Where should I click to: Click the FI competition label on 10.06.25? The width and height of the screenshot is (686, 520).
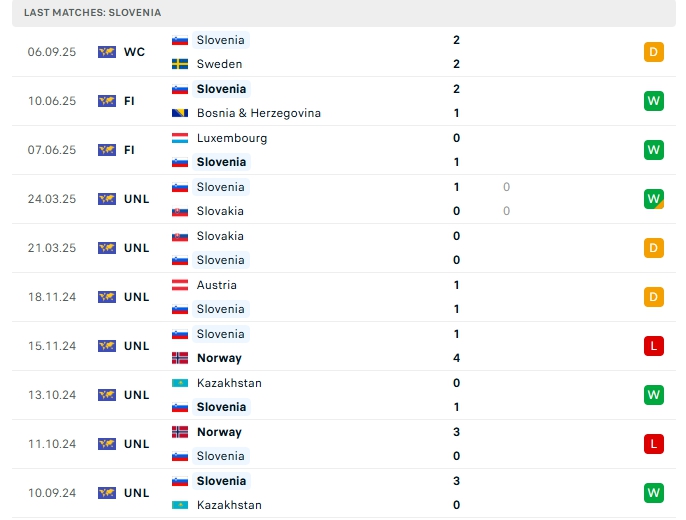[129, 101]
